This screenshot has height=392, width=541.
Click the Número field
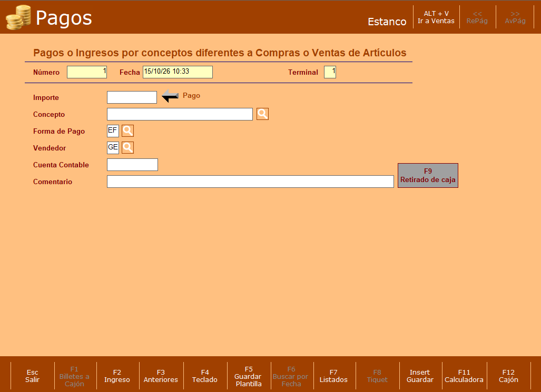click(87, 72)
